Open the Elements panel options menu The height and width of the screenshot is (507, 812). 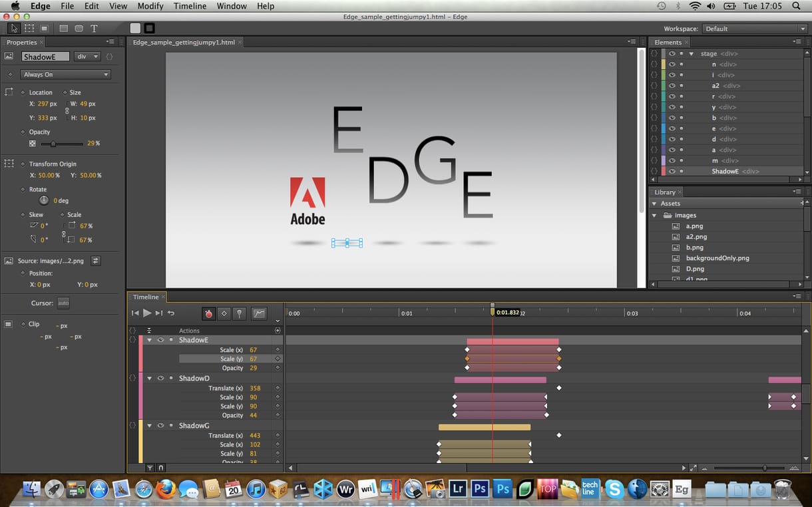pyautogui.click(x=797, y=42)
